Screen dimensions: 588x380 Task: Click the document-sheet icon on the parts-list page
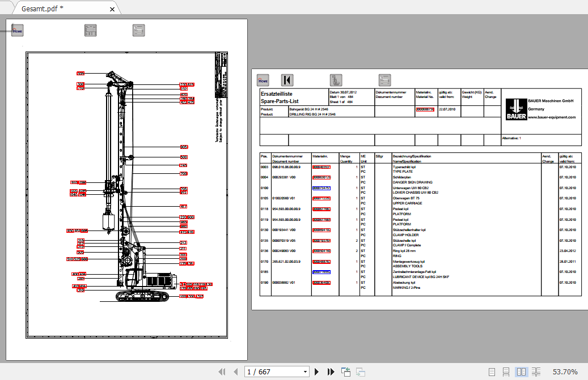(384, 80)
